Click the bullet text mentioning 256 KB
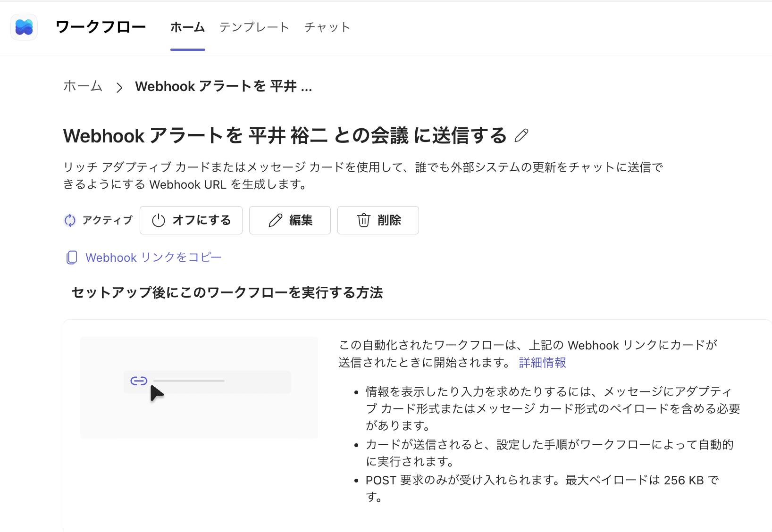Image resolution: width=772 pixels, height=532 pixels. 542,489
